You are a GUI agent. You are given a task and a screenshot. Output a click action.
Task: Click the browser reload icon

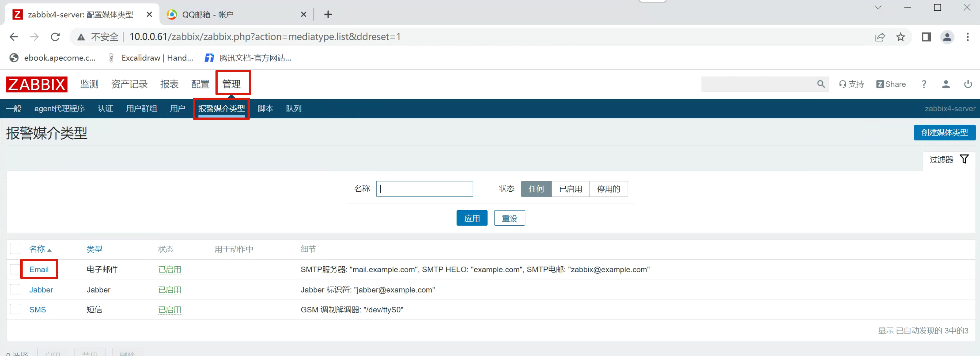(55, 37)
